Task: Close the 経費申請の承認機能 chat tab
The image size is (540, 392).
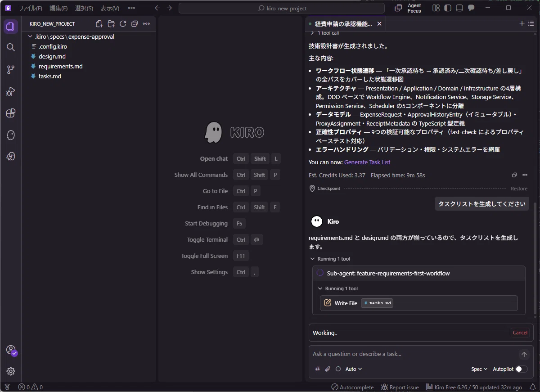Action: click(379, 24)
